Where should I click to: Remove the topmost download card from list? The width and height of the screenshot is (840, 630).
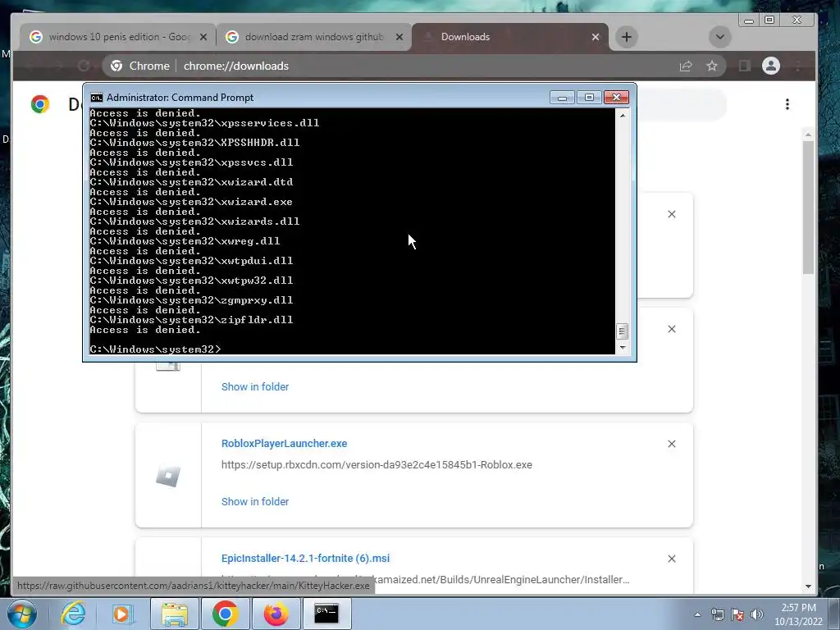click(671, 214)
